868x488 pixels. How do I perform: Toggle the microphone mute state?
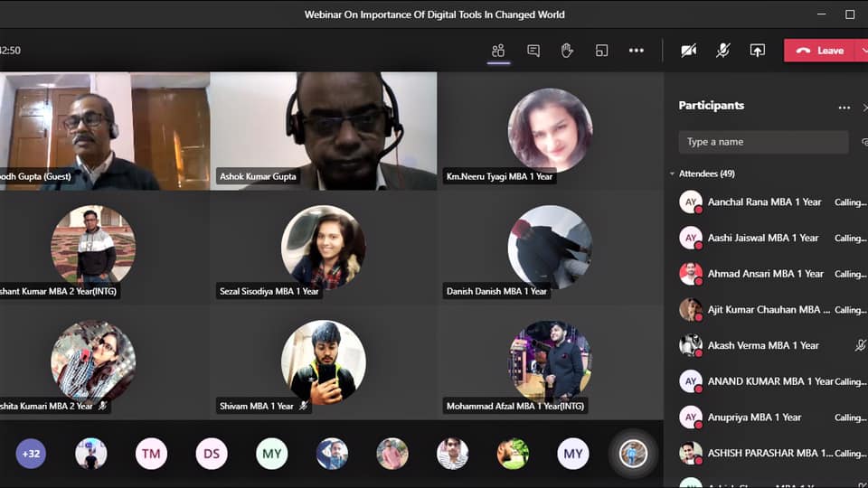coord(723,51)
